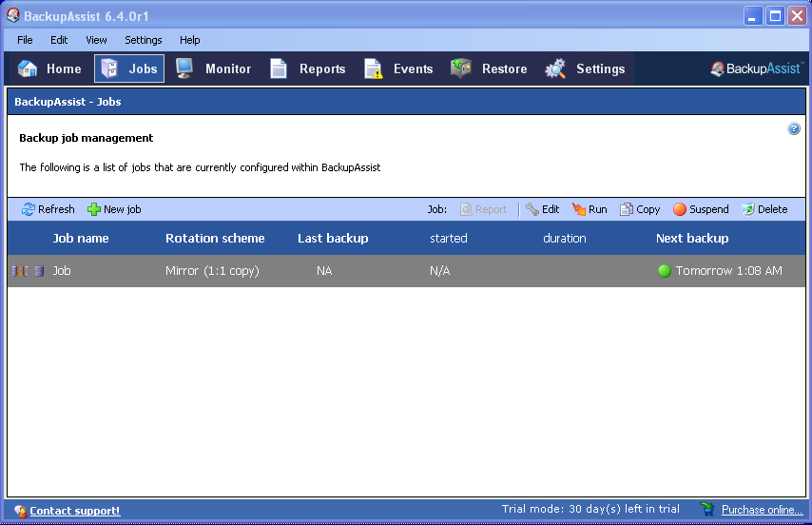Click the Contact support! link
The image size is (812, 525).
click(x=74, y=511)
